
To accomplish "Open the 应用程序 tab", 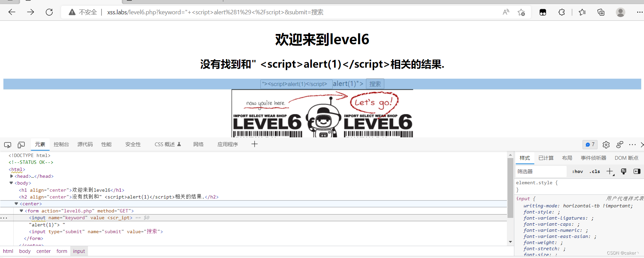I will (x=227, y=144).
